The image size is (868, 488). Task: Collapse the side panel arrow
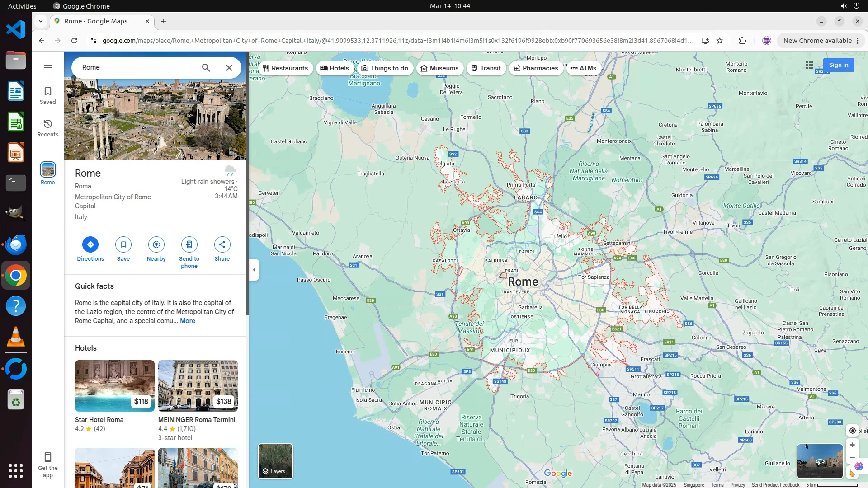pos(254,270)
